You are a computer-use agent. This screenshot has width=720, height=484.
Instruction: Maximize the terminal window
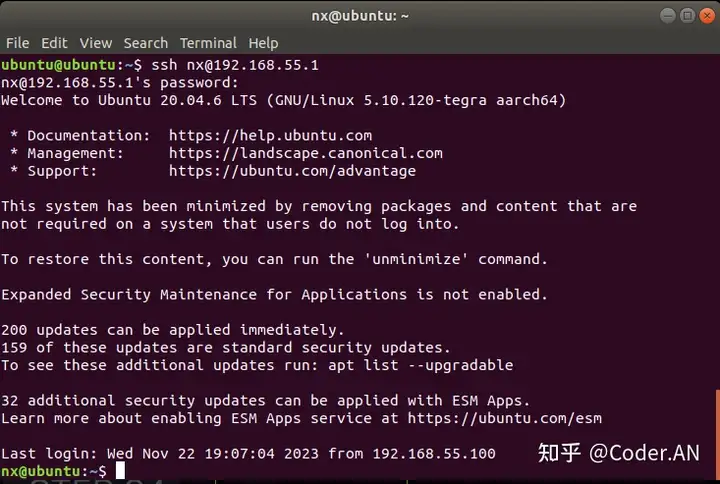point(687,16)
